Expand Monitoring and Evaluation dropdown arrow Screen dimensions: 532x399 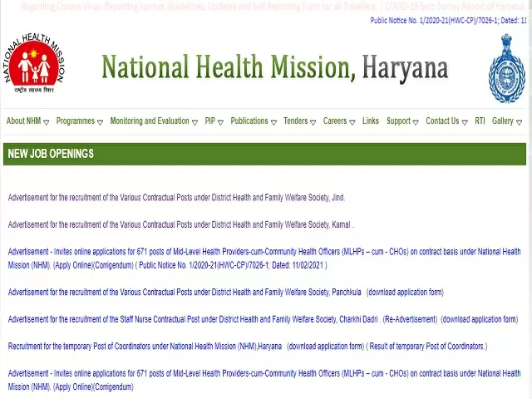pyautogui.click(x=195, y=122)
